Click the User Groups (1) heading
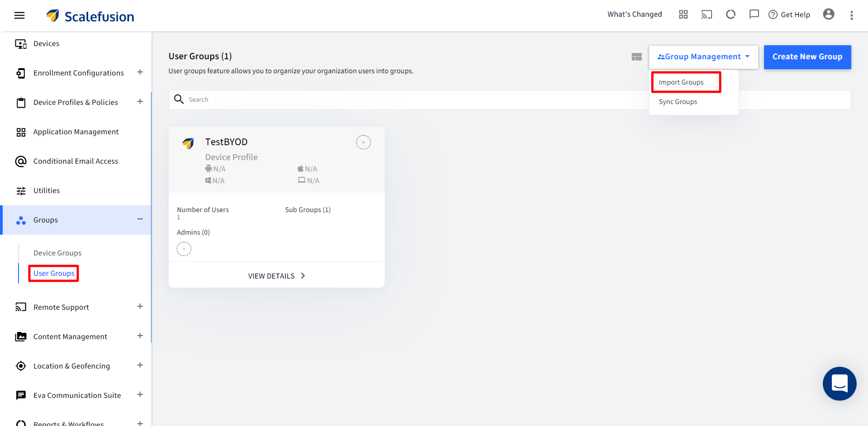This screenshot has height=426, width=868. tap(200, 56)
